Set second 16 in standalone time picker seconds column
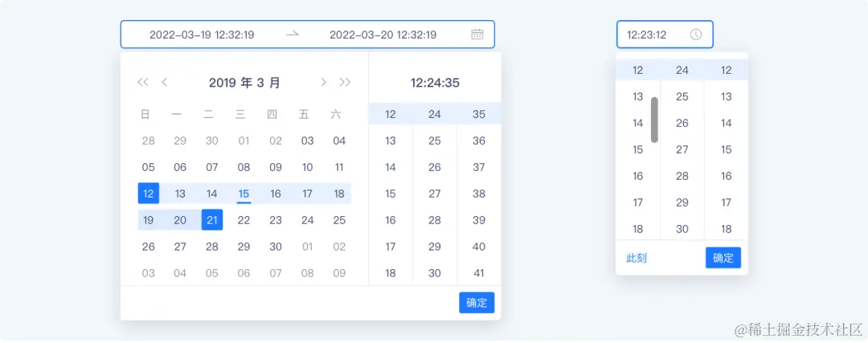The image size is (868, 343). [x=727, y=176]
